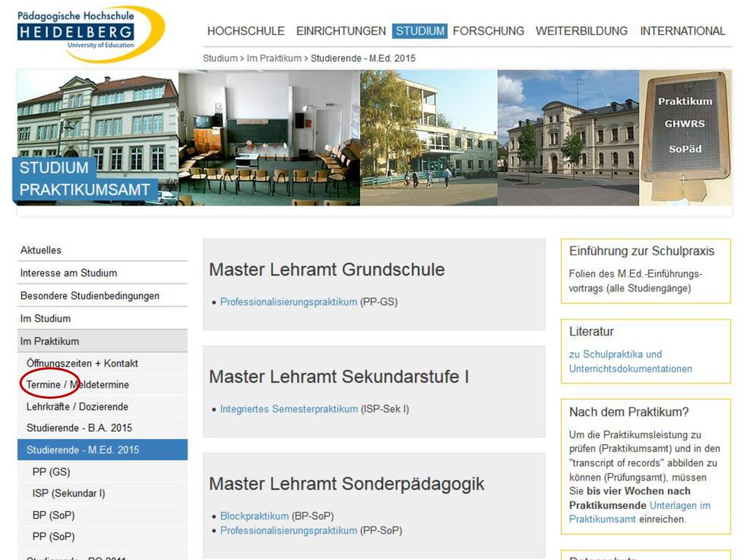Viewport: 747px width, 560px height.
Task: Open Öffnungszeiten + Kontakt page
Action: [102, 363]
